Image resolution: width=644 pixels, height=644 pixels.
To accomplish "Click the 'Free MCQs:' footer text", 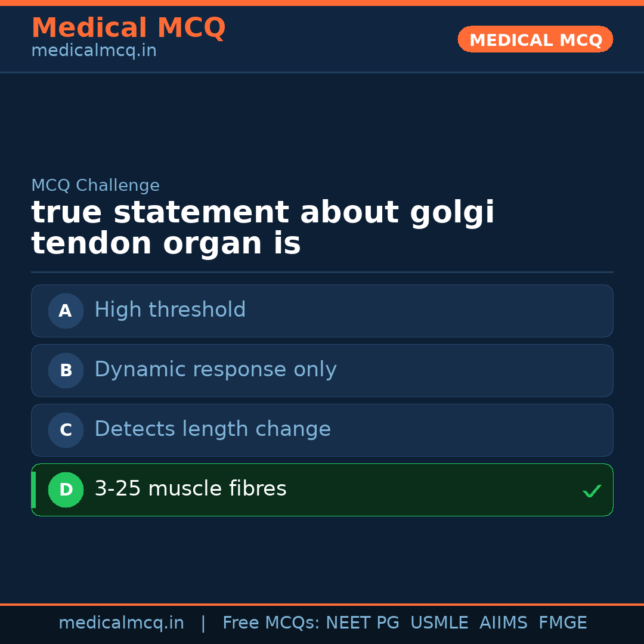I will (x=271, y=623).
